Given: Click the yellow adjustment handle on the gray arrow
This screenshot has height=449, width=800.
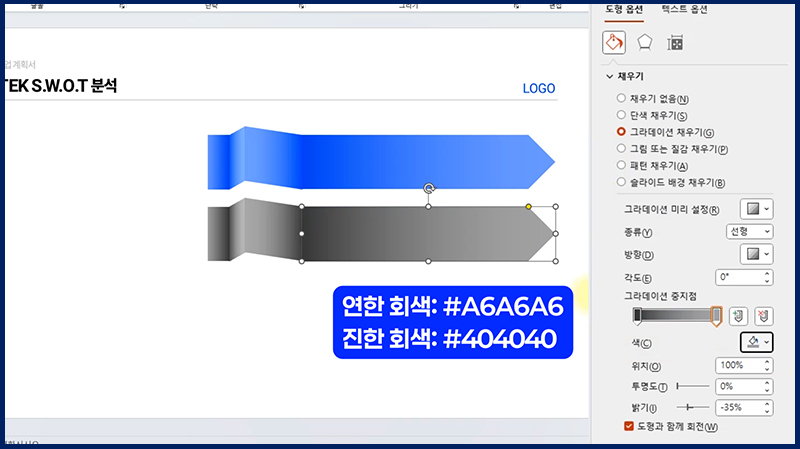Looking at the screenshot, I should [529, 207].
